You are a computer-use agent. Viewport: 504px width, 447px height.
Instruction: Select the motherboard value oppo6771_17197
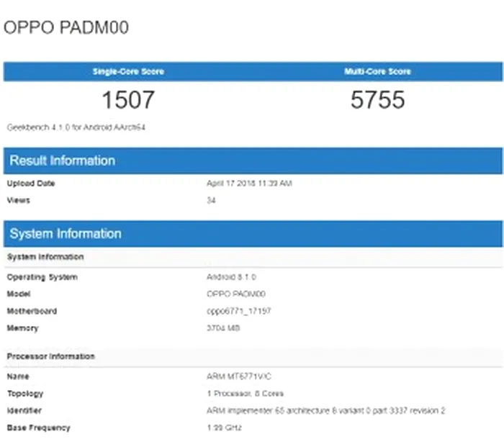pos(239,311)
